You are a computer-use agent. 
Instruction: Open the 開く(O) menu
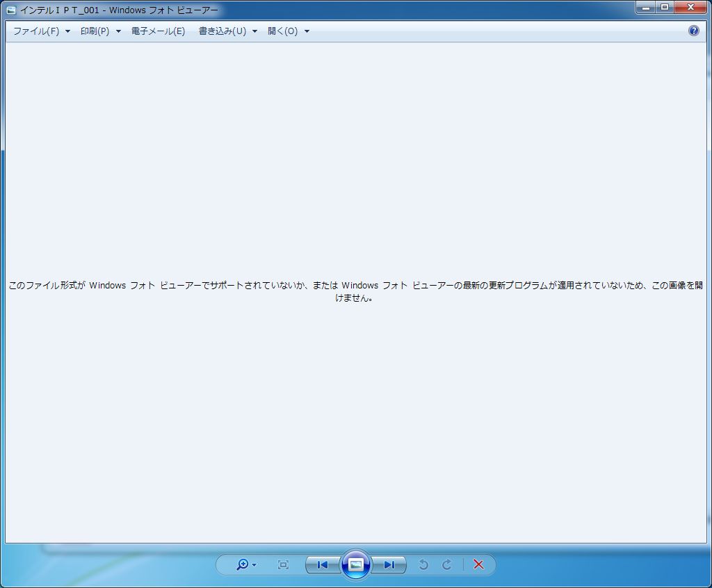(x=282, y=31)
